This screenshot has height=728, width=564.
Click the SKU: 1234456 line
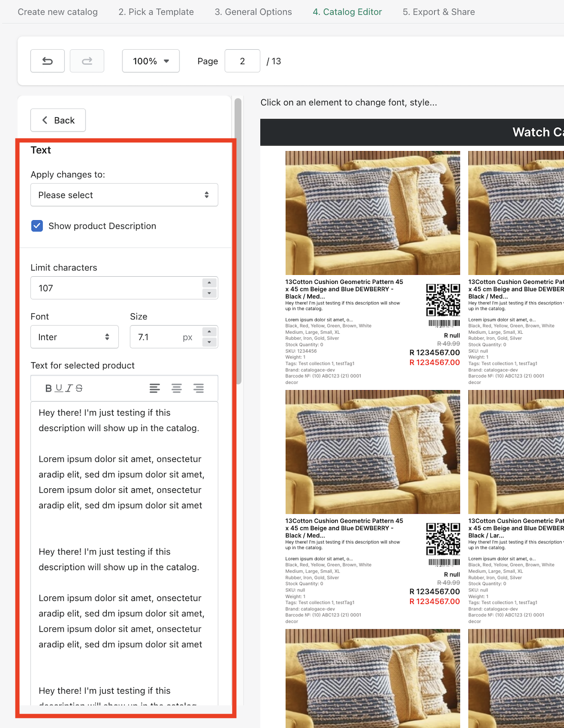coord(301,351)
